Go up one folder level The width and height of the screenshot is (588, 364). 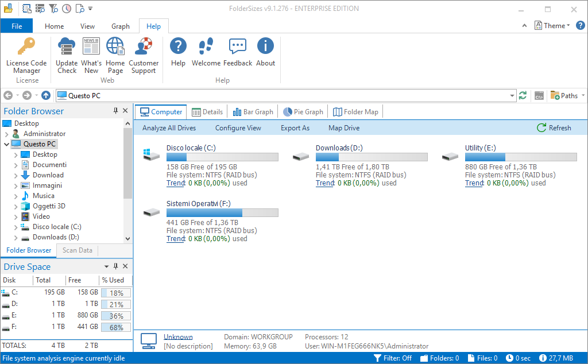pos(46,95)
